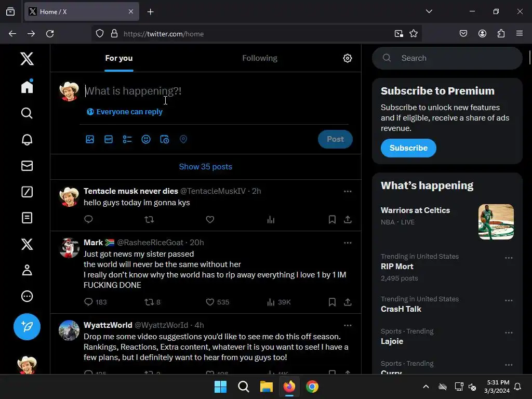The width and height of the screenshot is (532, 399).
Task: Open options for RIP Mort trend
Action: (509, 258)
